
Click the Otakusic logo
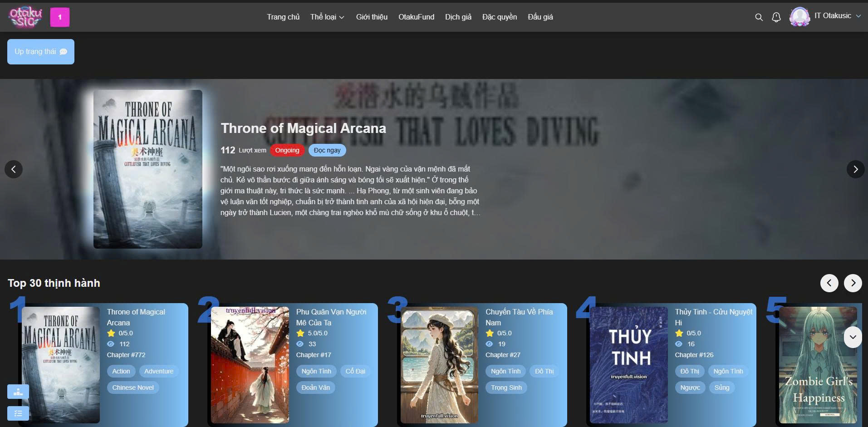[25, 17]
